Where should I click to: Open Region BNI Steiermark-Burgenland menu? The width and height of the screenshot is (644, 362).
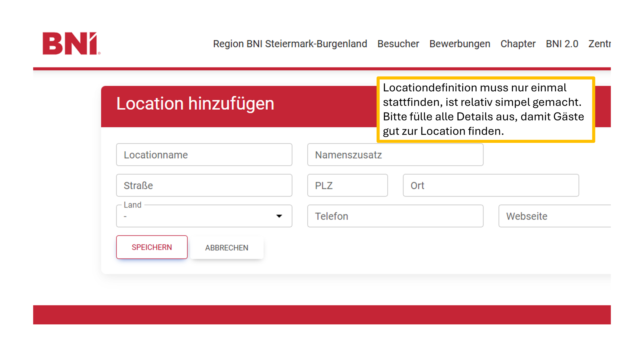[x=290, y=44]
